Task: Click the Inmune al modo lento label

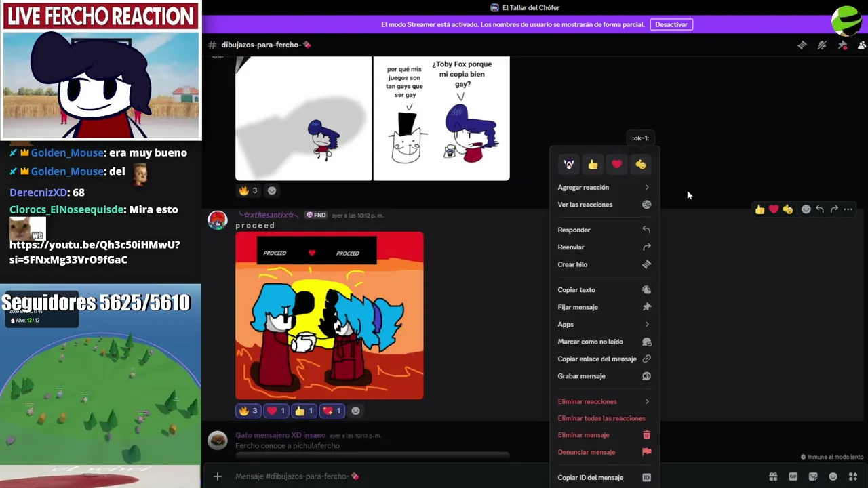Action: [832, 457]
